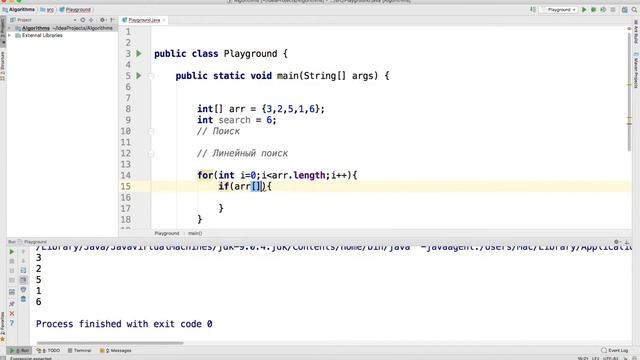Screen dimensions: 640x360
Task: Open the Event Log
Action: click(x=615, y=350)
